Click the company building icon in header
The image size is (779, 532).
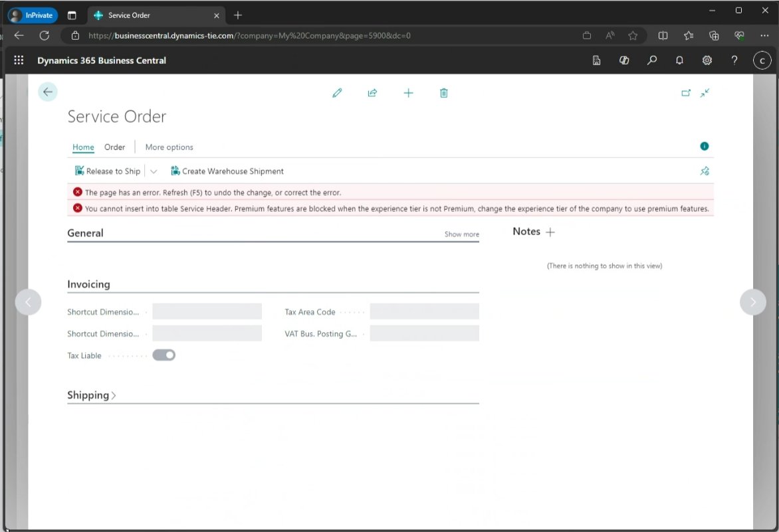click(597, 60)
